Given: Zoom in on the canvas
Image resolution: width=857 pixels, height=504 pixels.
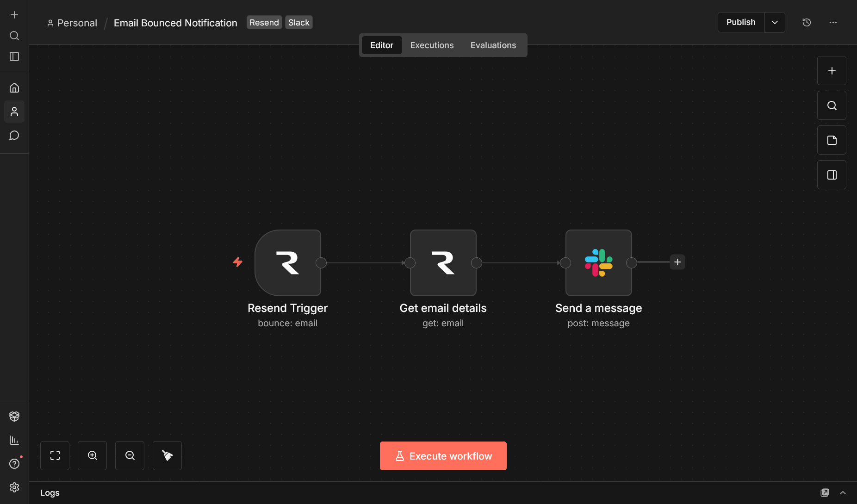Looking at the screenshot, I should tap(92, 455).
